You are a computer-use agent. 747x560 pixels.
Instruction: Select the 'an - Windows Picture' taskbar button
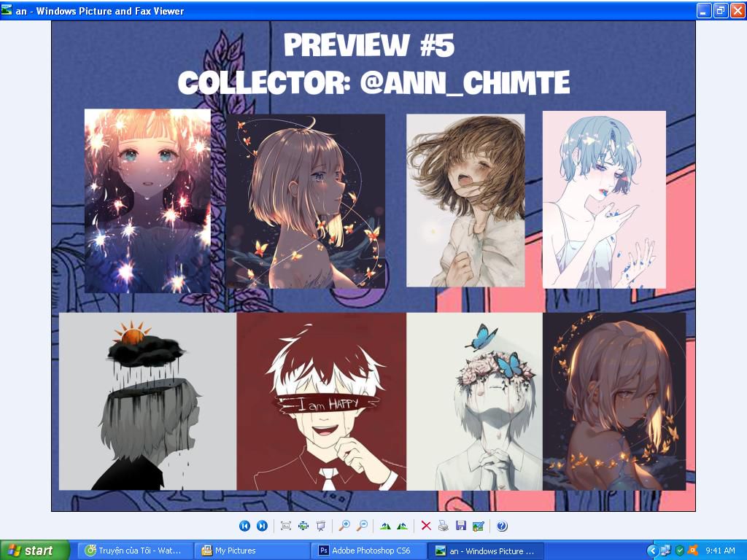point(484,551)
